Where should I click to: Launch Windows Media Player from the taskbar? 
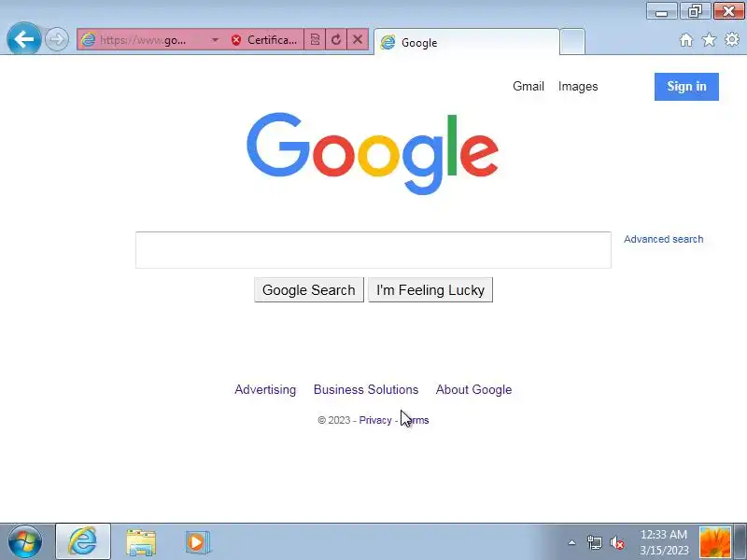[x=197, y=542]
